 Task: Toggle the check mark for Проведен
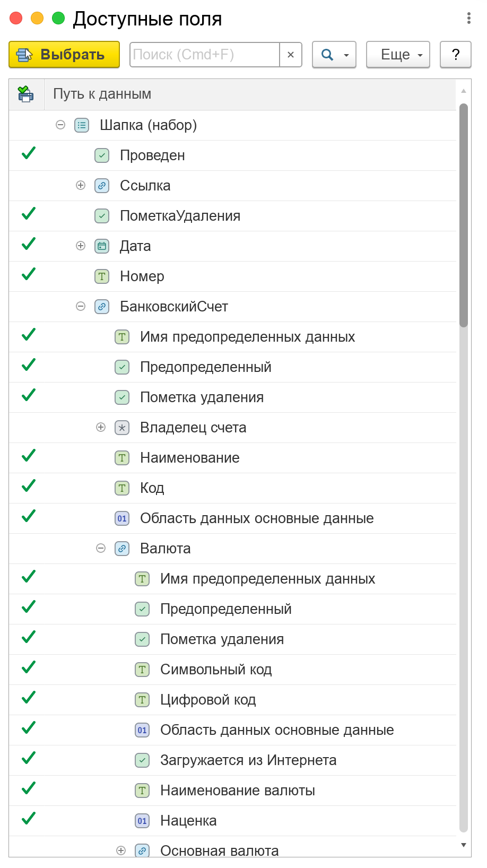coord(29,153)
